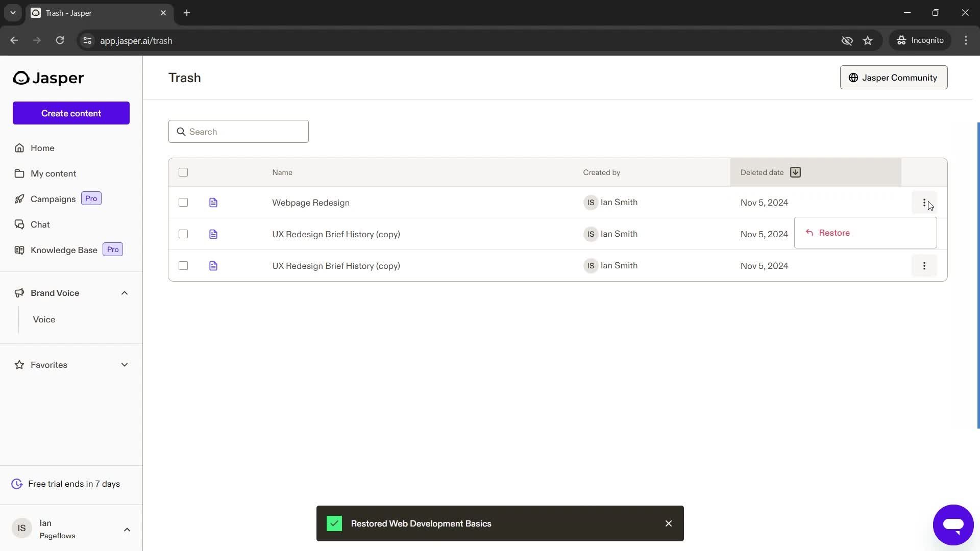The image size is (980, 551).
Task: Toggle the checkbox for Webpage Redesign
Action: coord(183,202)
